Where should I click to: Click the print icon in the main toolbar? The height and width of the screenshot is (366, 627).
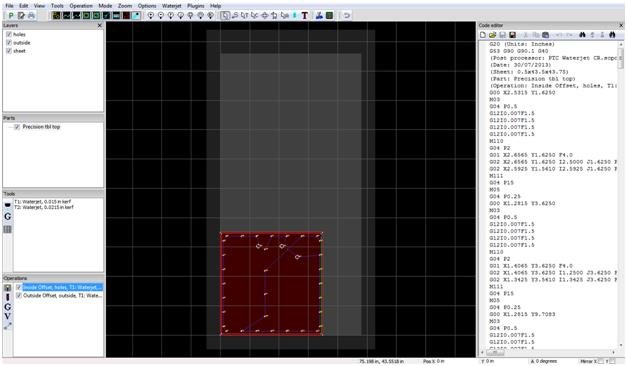pyautogui.click(x=31, y=16)
